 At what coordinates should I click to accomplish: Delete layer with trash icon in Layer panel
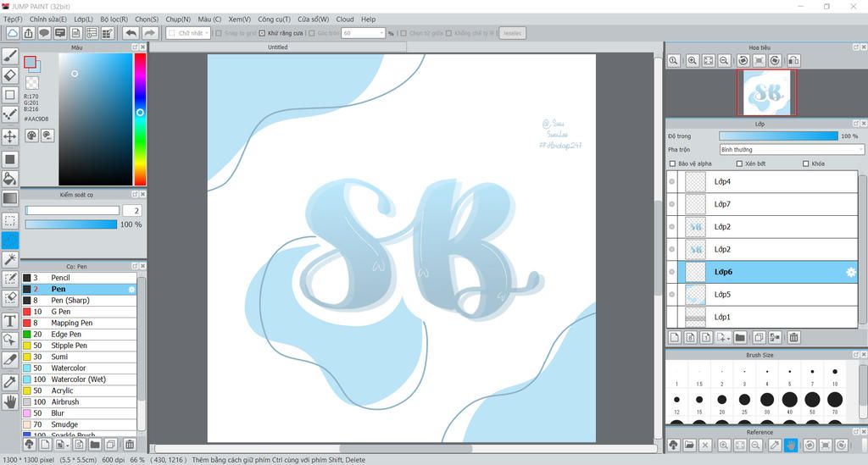tap(793, 337)
